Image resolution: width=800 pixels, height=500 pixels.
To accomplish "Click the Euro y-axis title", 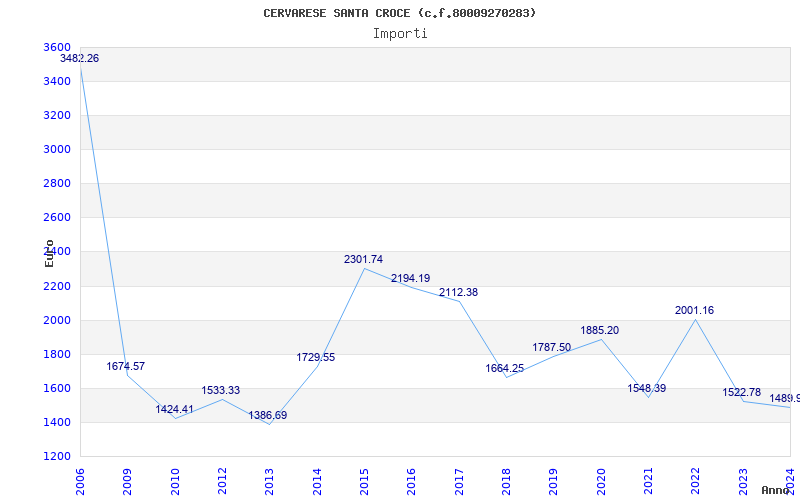I will click(49, 253).
